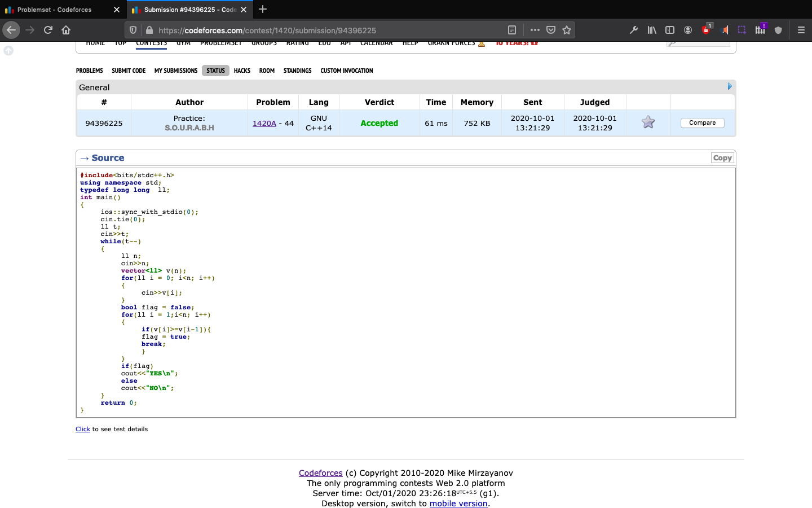Open the ROOM page
This screenshot has width=812, height=508.
coord(267,71)
